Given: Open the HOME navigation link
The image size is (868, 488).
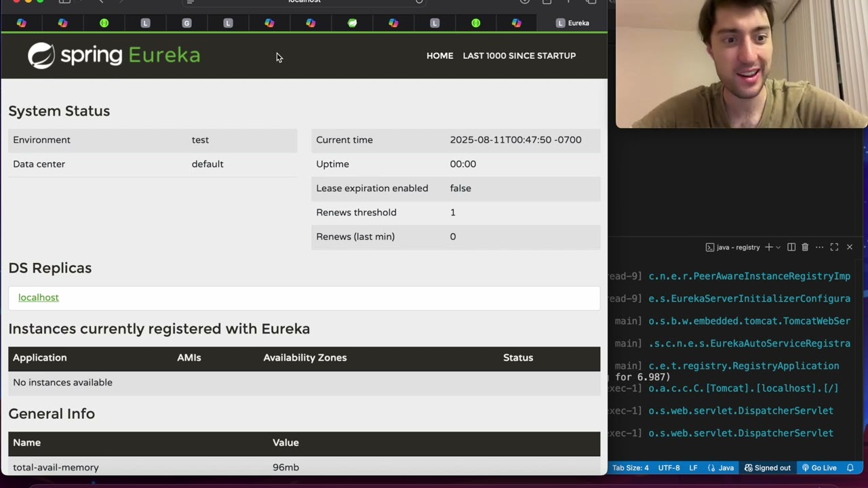Looking at the screenshot, I should click(439, 56).
